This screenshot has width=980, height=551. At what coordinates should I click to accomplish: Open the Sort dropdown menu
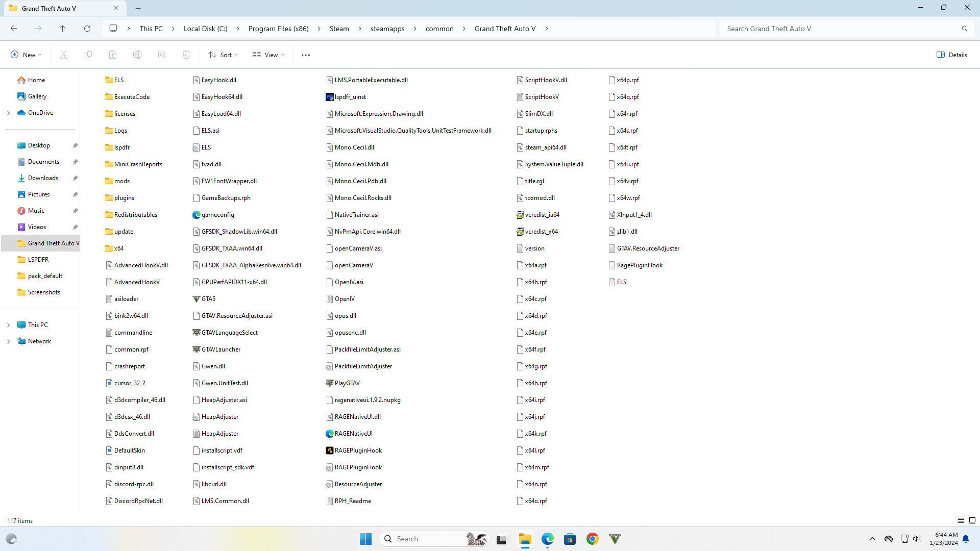coord(223,55)
